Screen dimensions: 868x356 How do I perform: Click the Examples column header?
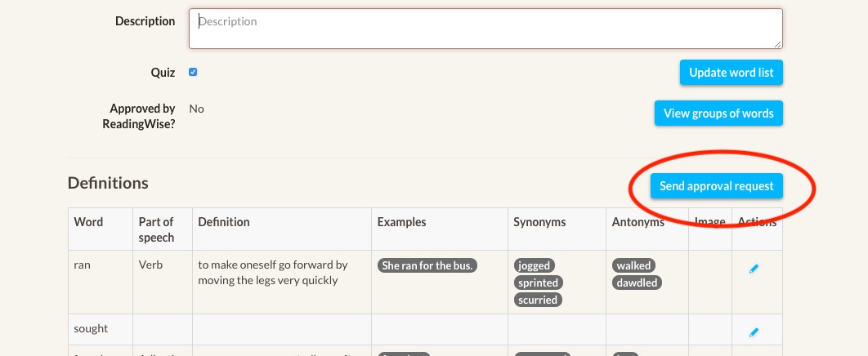pyautogui.click(x=402, y=221)
